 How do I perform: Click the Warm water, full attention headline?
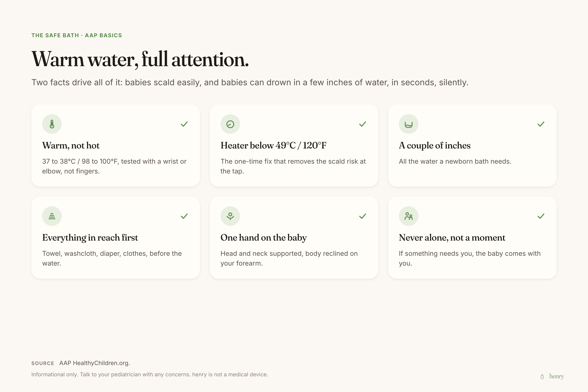140,59
